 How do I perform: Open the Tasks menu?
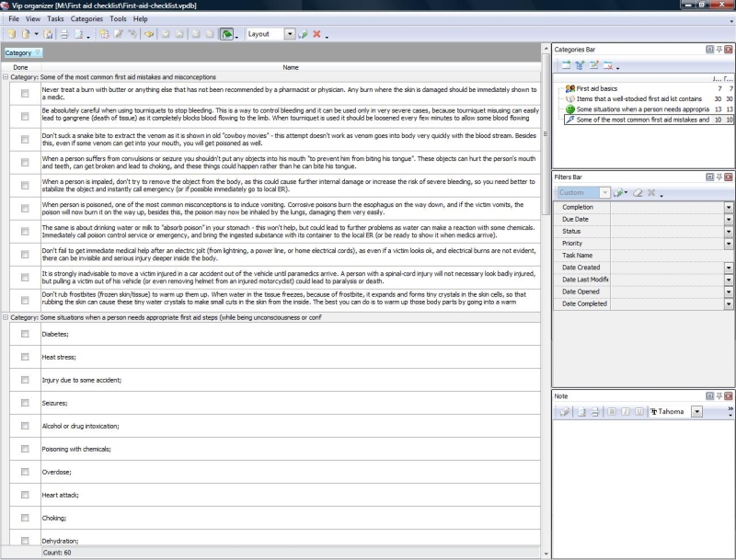coord(56,18)
